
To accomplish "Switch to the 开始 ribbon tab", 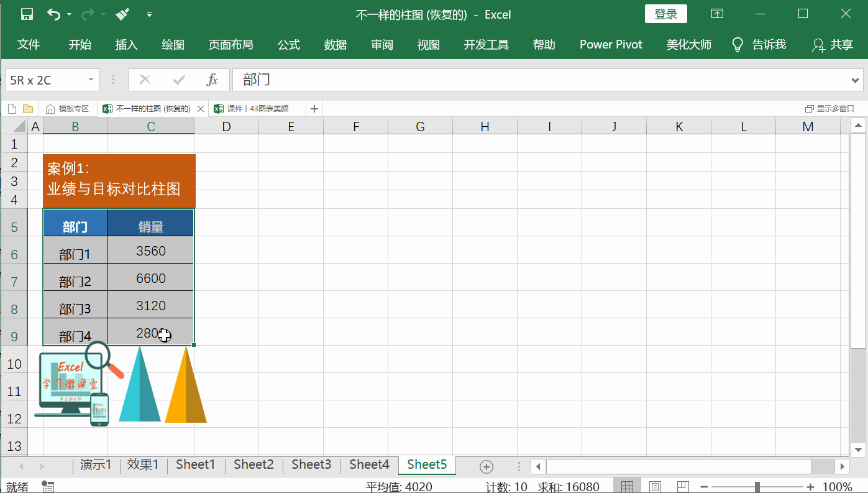I will click(80, 45).
